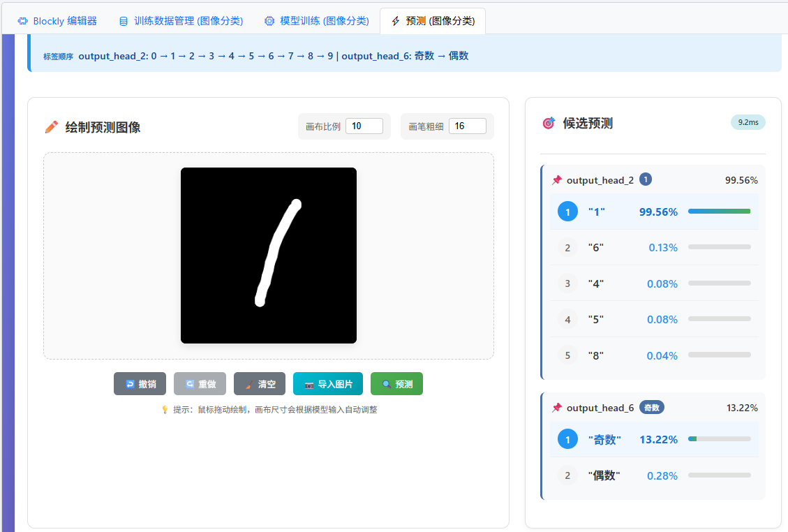Click the "1" badge beside output_head_2
788x532 pixels.
(646, 179)
